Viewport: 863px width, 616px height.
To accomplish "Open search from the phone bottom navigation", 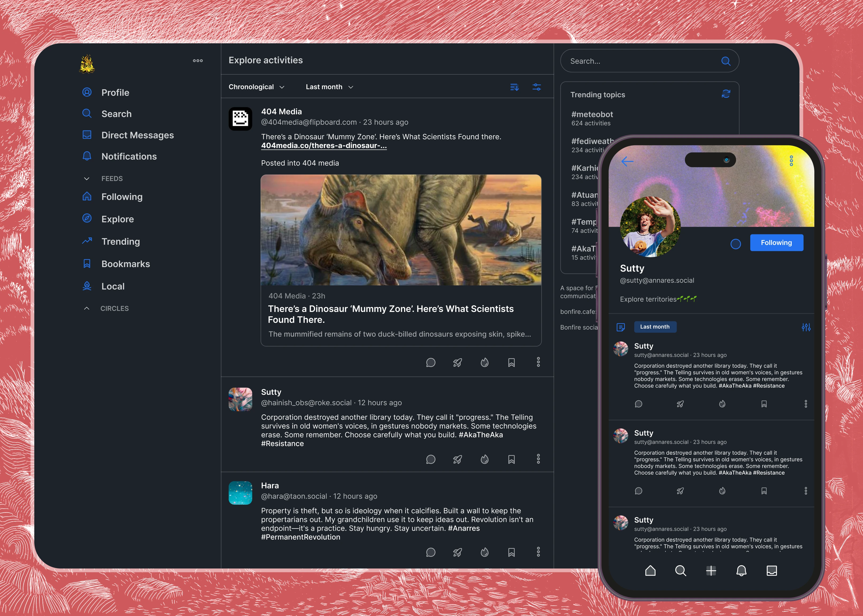I will coord(681,571).
